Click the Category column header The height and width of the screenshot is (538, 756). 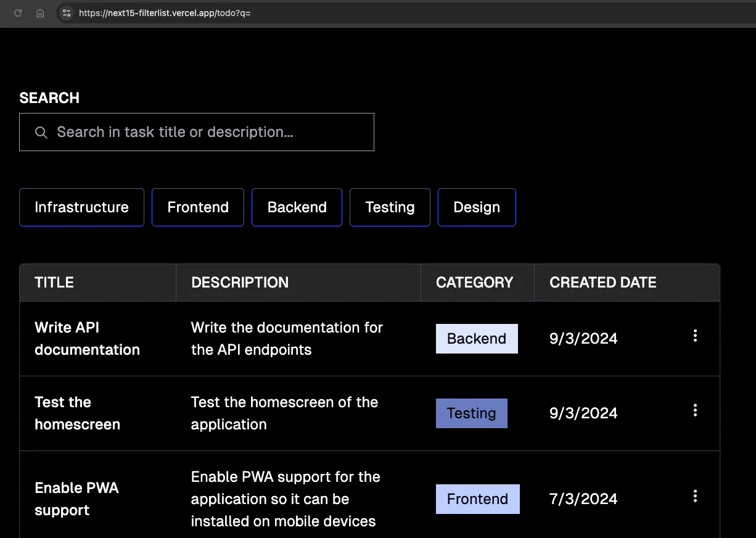(x=474, y=283)
